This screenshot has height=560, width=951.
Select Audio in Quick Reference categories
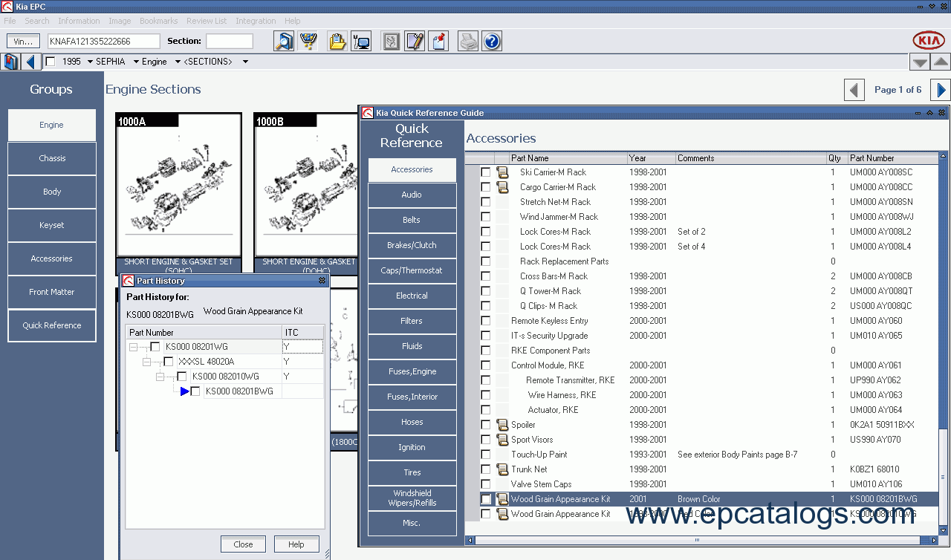[x=412, y=195]
